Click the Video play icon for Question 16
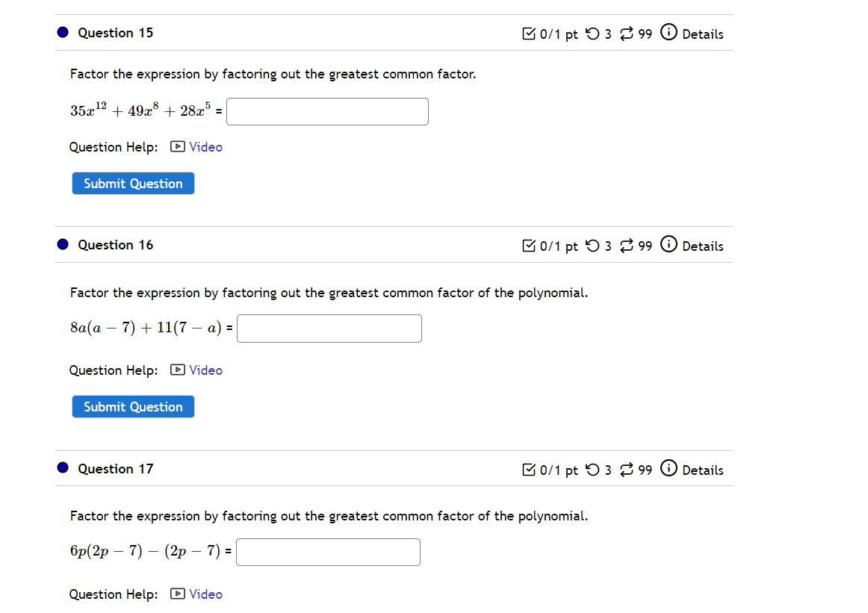868x613 pixels. tap(176, 370)
